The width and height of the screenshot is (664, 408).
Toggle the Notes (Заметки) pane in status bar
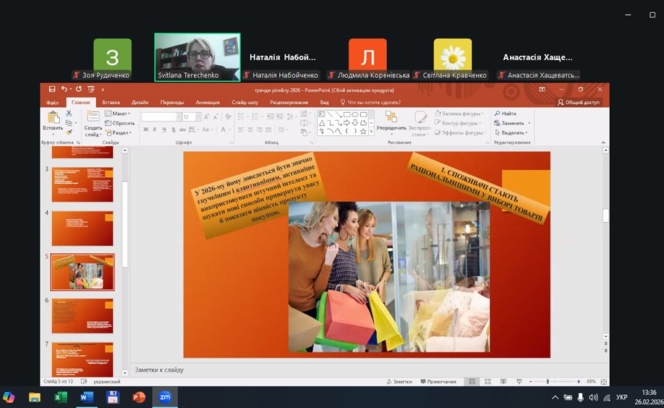coord(401,381)
